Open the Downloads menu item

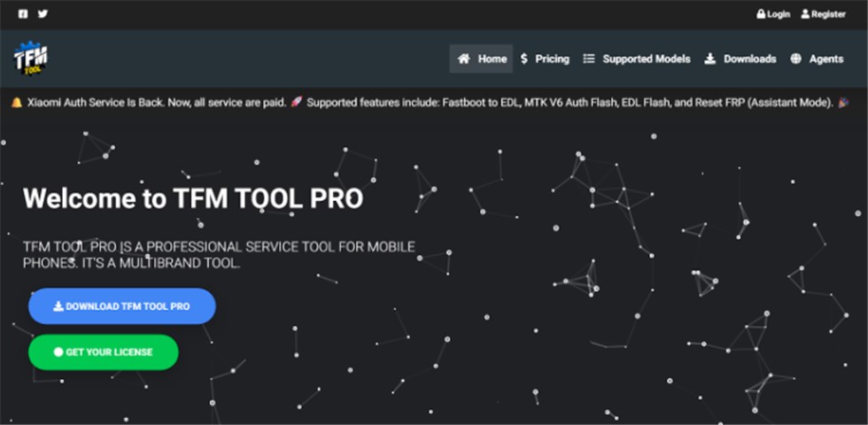pyautogui.click(x=740, y=58)
